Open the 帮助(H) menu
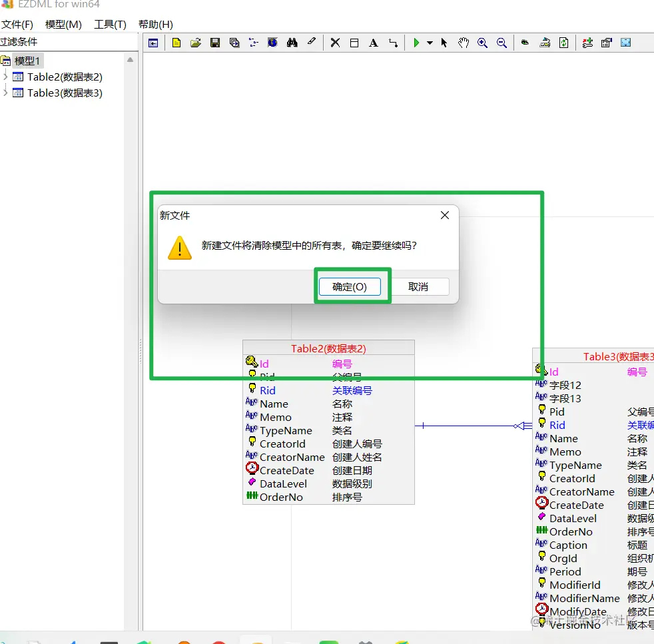The image size is (654, 644). click(156, 25)
